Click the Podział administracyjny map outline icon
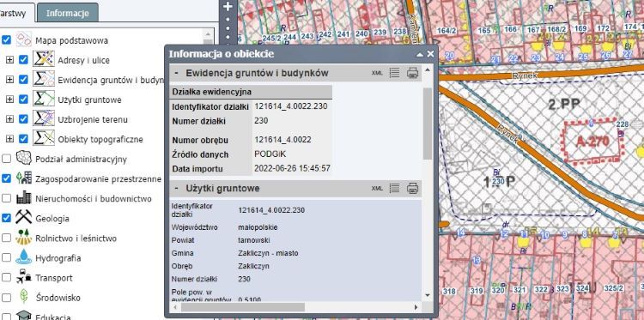Viewport: 644px width, 320px height. (24, 158)
